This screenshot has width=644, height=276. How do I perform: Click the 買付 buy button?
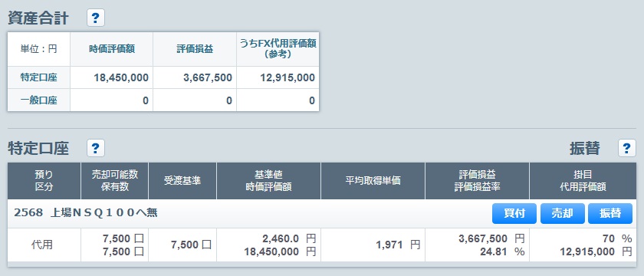pyautogui.click(x=514, y=214)
